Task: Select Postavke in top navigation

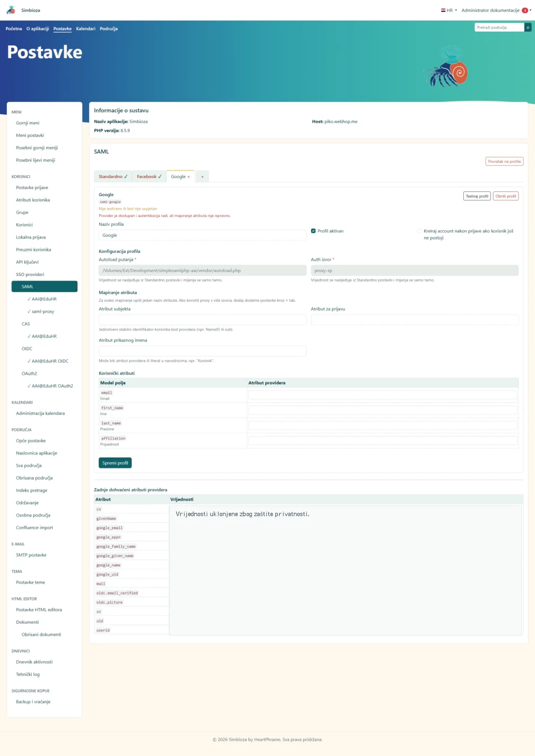Action: [x=62, y=29]
